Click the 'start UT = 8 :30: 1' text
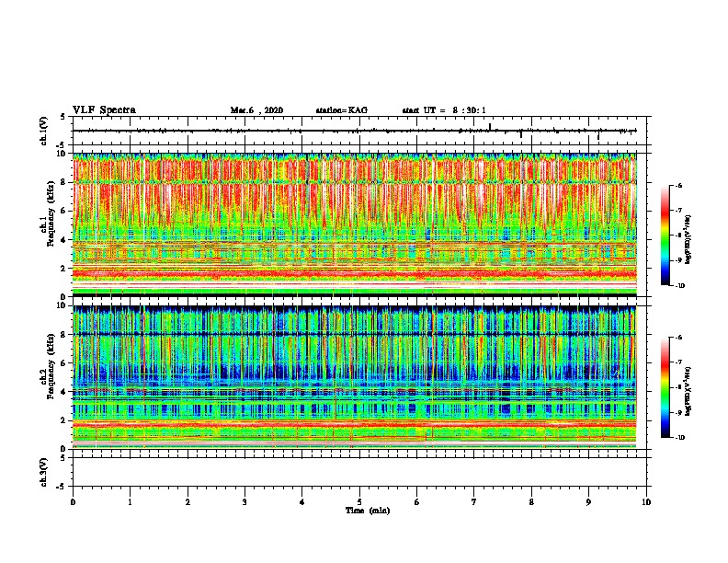This screenshot has height=563, width=728. coord(444,110)
